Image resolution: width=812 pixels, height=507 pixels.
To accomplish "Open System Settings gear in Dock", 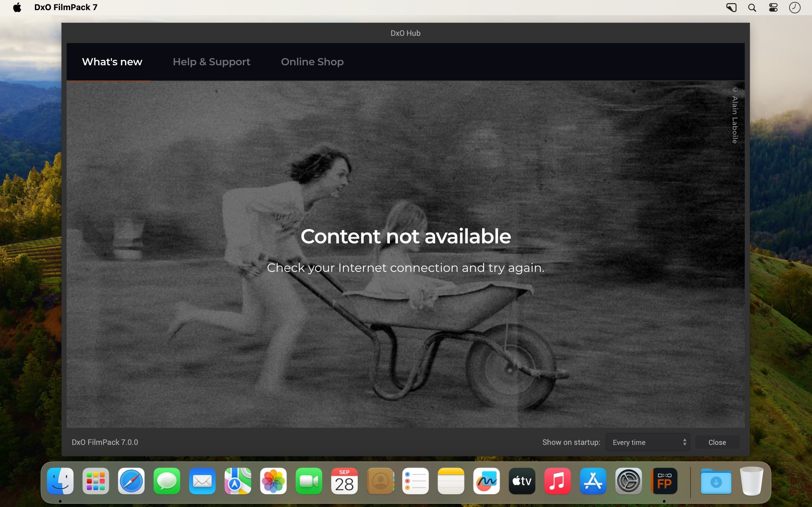I will (x=628, y=481).
